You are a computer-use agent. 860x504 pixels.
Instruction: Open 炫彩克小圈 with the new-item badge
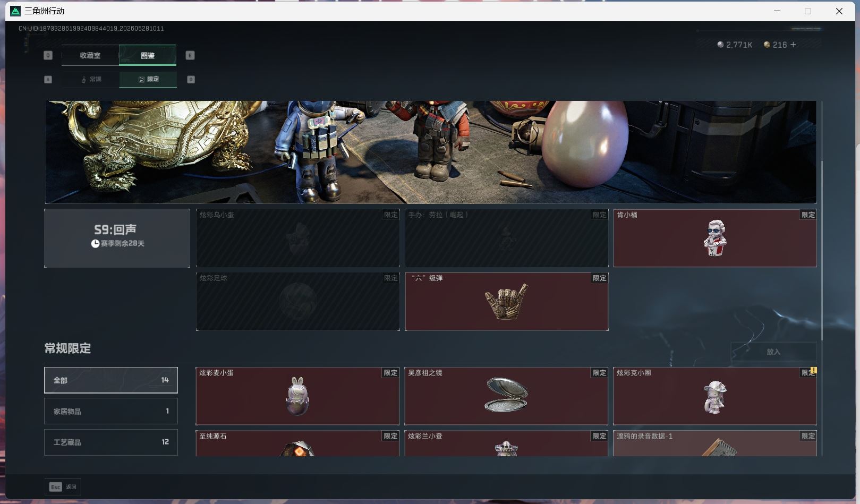pos(715,396)
